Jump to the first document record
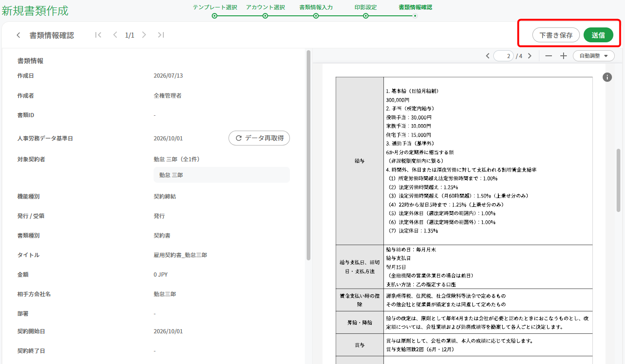Viewport: 625px width, 364px height. pos(98,35)
